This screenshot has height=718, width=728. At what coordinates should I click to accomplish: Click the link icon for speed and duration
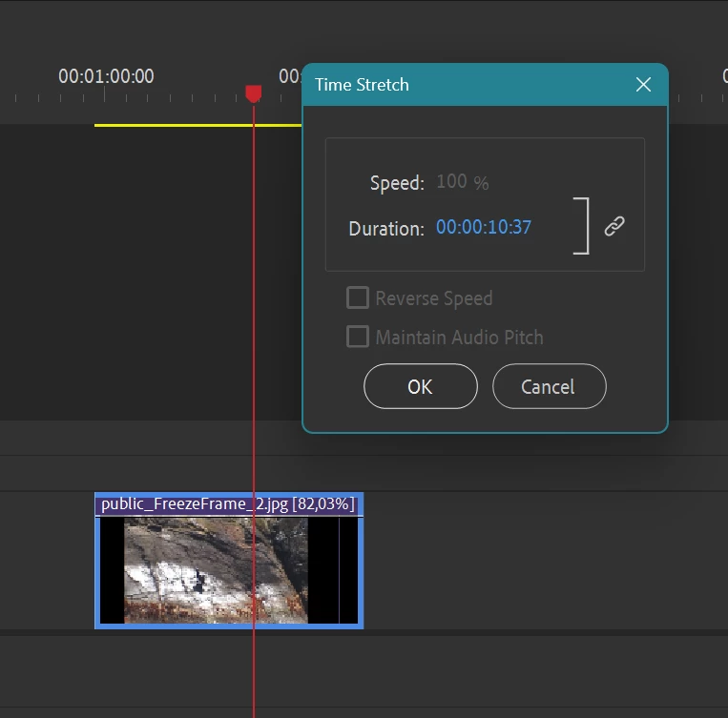tap(614, 227)
